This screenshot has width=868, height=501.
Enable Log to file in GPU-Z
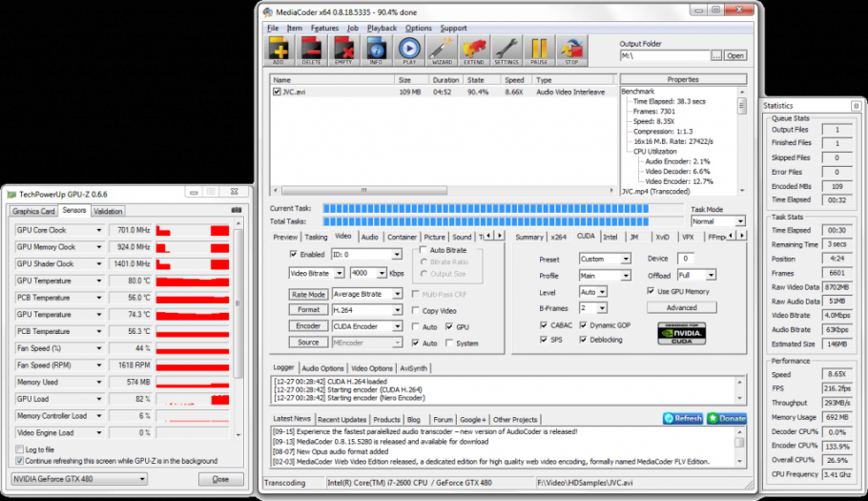[20, 449]
